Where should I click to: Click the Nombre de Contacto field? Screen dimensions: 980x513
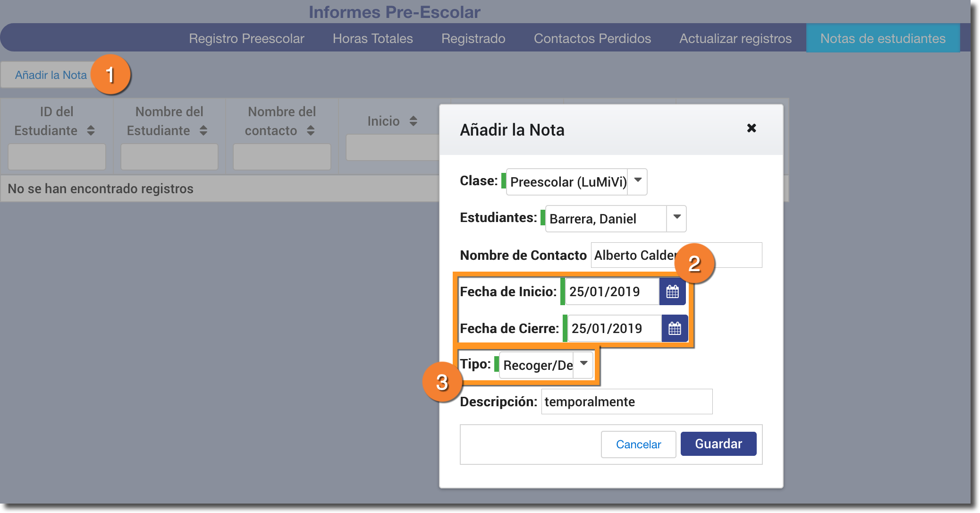[x=633, y=255]
